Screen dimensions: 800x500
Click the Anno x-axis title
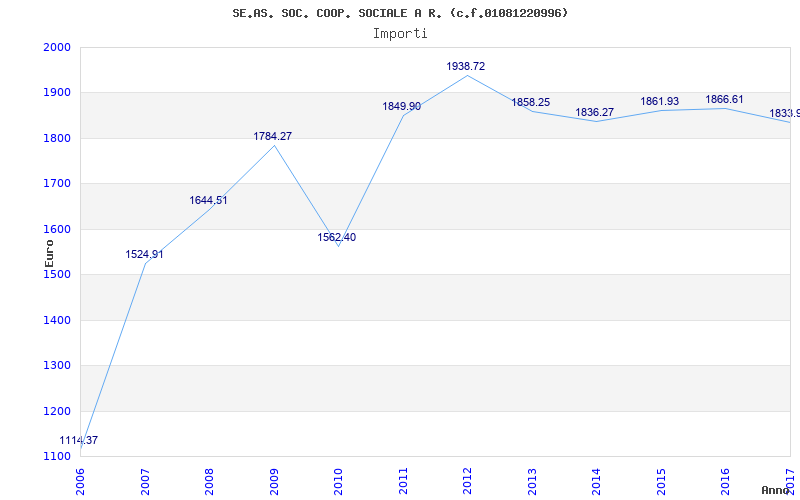tap(776, 490)
